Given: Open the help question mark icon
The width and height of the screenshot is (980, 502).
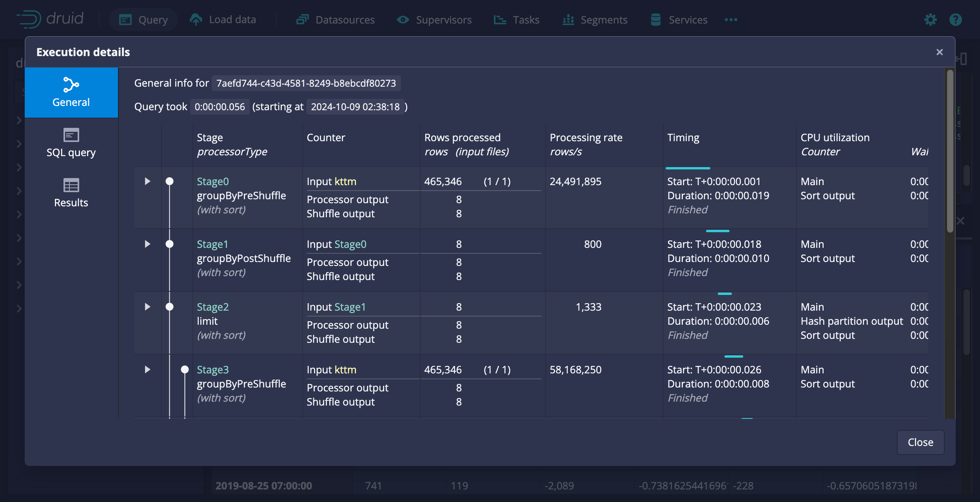Looking at the screenshot, I should click(955, 20).
